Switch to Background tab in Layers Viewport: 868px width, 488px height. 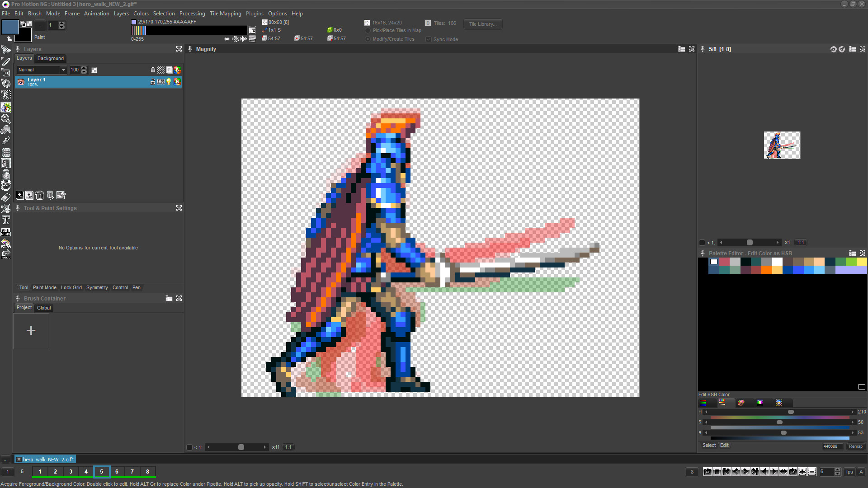coord(49,58)
